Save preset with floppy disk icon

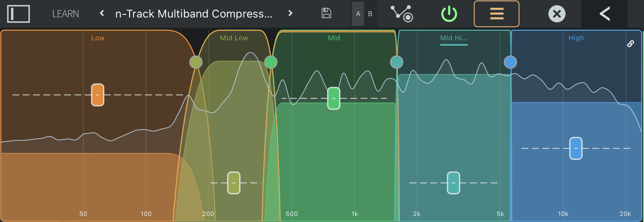click(x=326, y=13)
